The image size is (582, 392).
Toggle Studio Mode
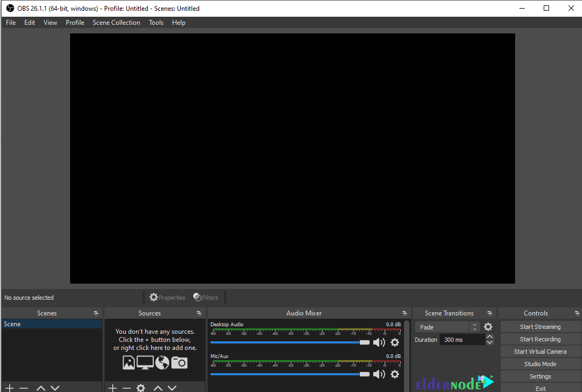540,364
